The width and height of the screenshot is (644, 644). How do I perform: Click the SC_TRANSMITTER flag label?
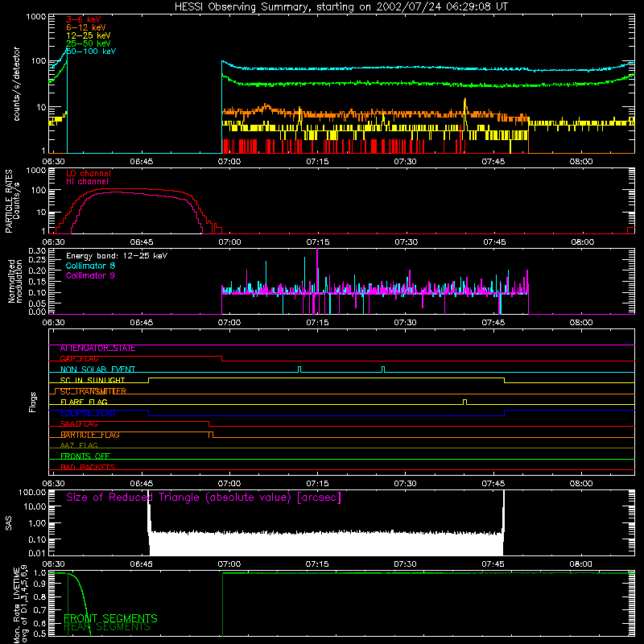[x=93, y=391]
